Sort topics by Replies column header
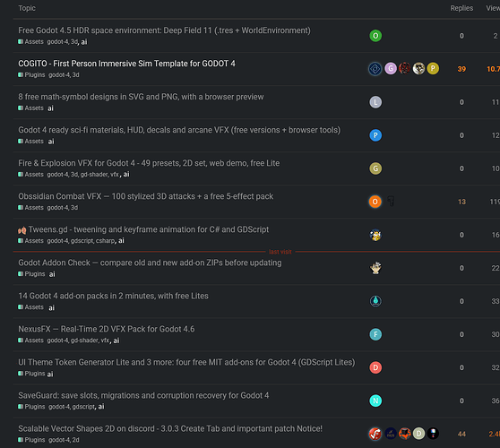Viewport: 500px width, 448px height. pyautogui.click(x=461, y=8)
